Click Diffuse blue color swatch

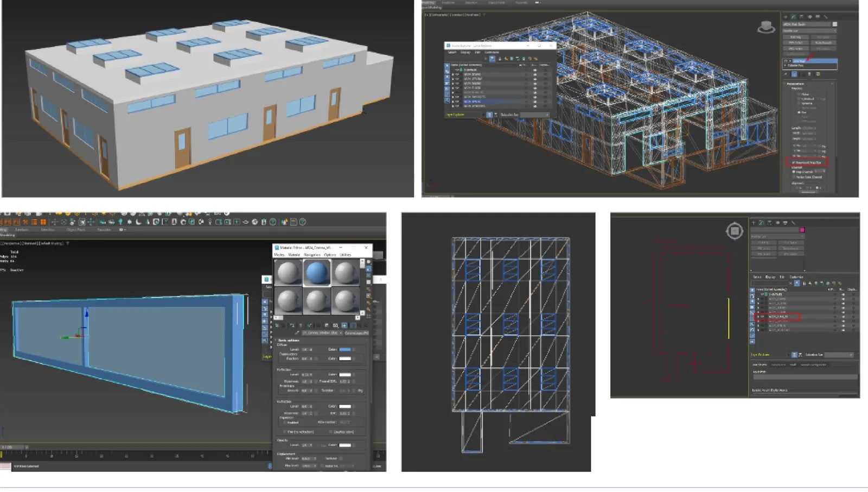click(345, 349)
